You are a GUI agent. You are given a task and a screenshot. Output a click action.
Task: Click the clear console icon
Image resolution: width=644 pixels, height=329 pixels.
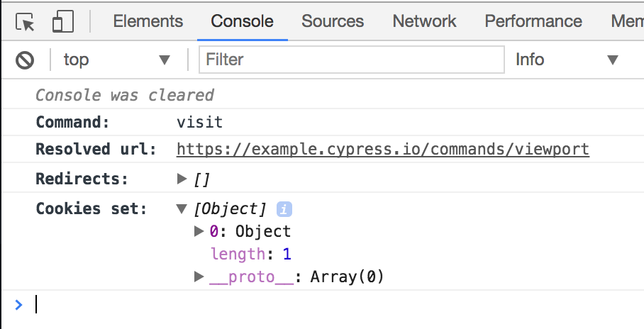[26, 60]
